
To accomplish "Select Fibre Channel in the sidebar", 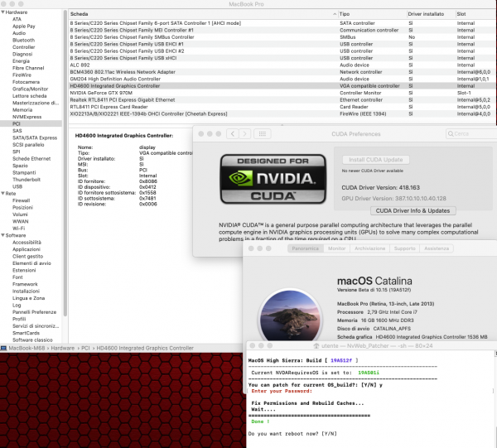I will pos(28,68).
